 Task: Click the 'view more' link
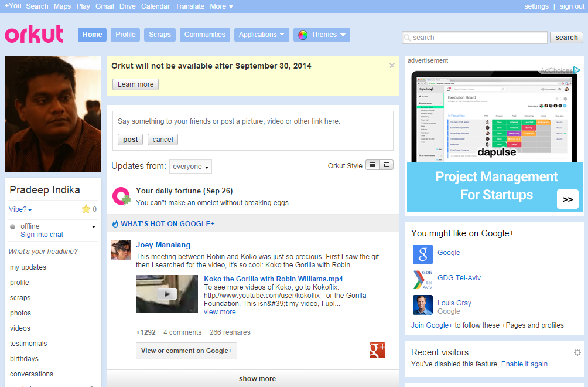(x=220, y=312)
